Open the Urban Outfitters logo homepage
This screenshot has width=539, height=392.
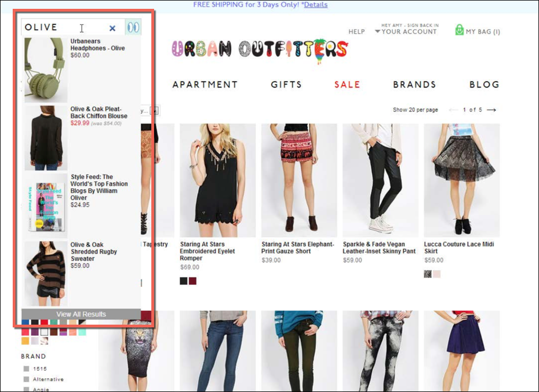260,51
